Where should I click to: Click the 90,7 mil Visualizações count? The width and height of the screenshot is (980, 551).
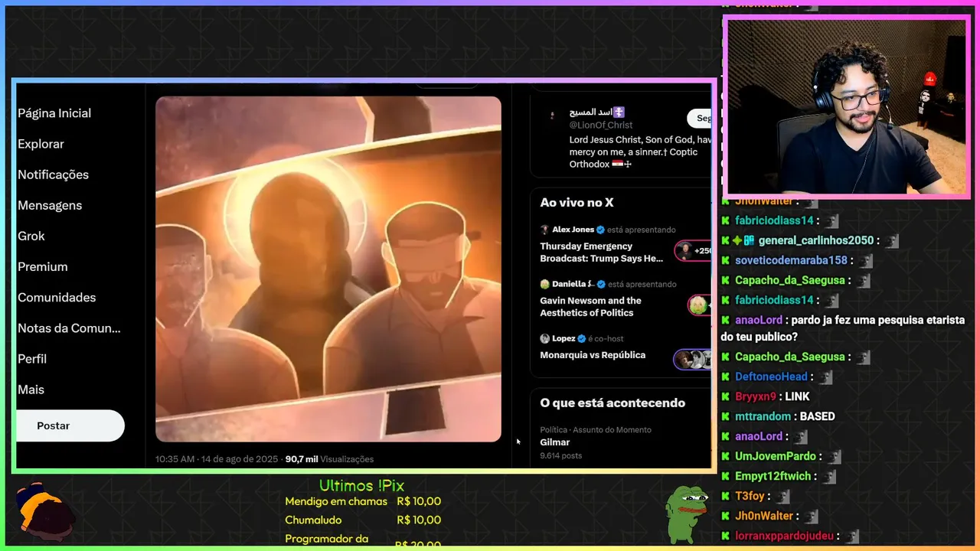pos(329,459)
